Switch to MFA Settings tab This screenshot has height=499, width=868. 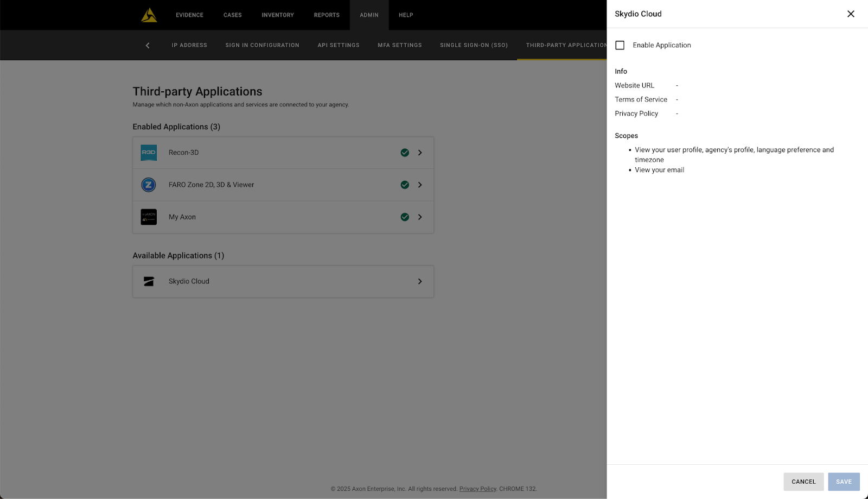[x=400, y=45]
